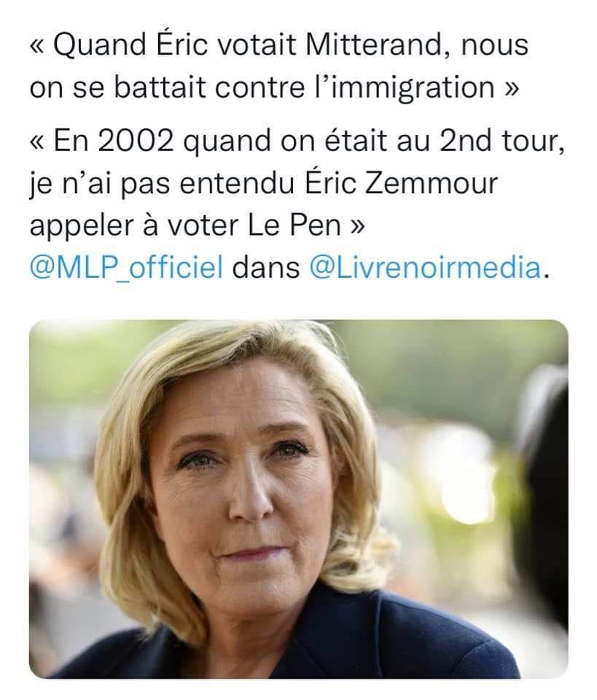This screenshot has height=700, width=597.
Task: Click the quote about Éric voting Mitterand
Action: click(279, 66)
